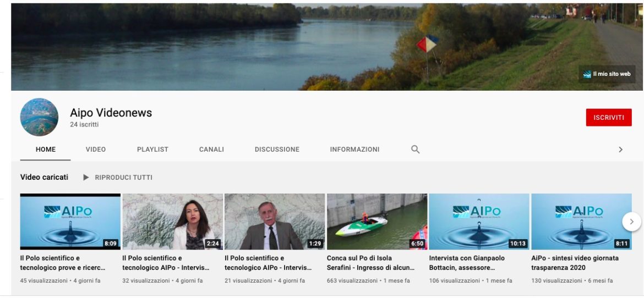Image resolution: width=644 pixels, height=298 pixels.
Task: Open AiPo sintesi video giornata trasparenza title
Action: (575, 263)
